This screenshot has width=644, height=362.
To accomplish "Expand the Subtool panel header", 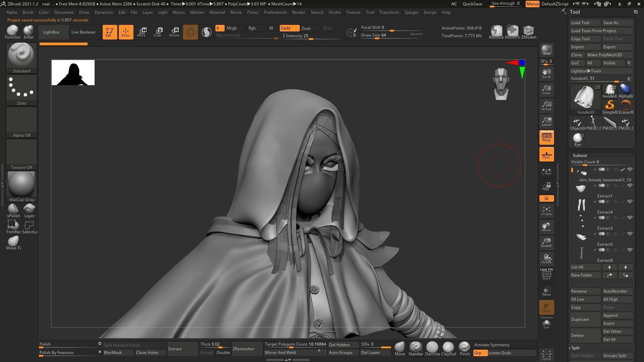I will [580, 155].
